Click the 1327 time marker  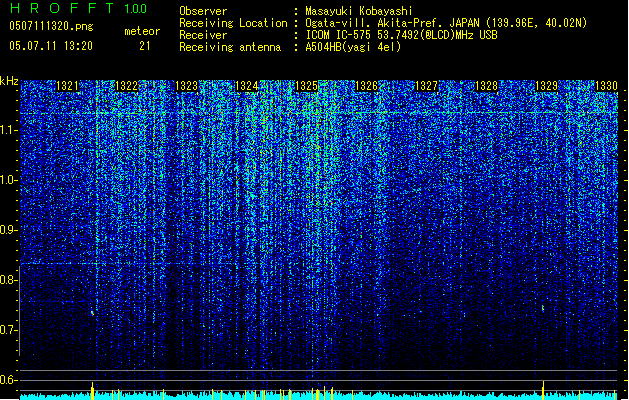point(426,86)
